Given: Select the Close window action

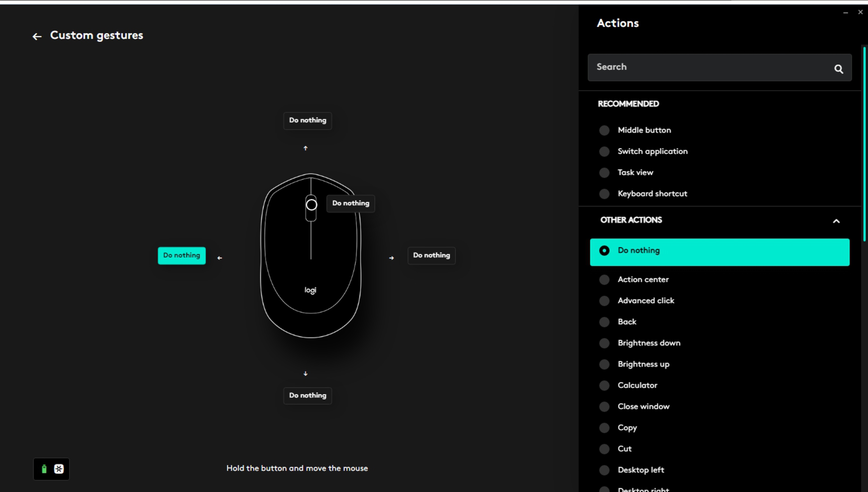Looking at the screenshot, I should click(x=643, y=406).
